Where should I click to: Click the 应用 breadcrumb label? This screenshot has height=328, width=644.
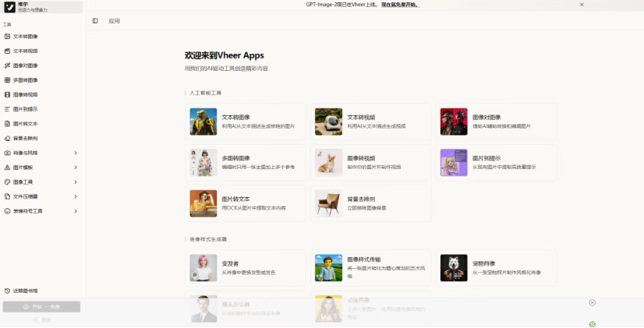click(x=114, y=21)
